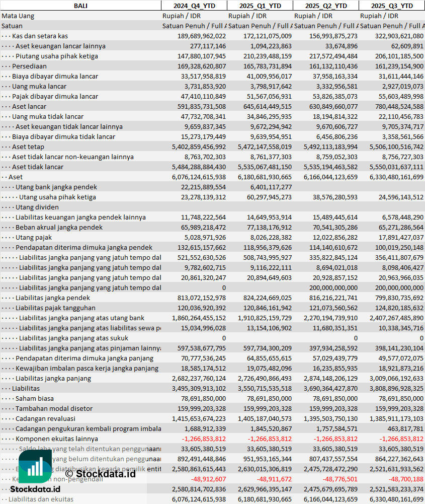
Task: Click the Utang pajak row label
Action: [x=34, y=238]
